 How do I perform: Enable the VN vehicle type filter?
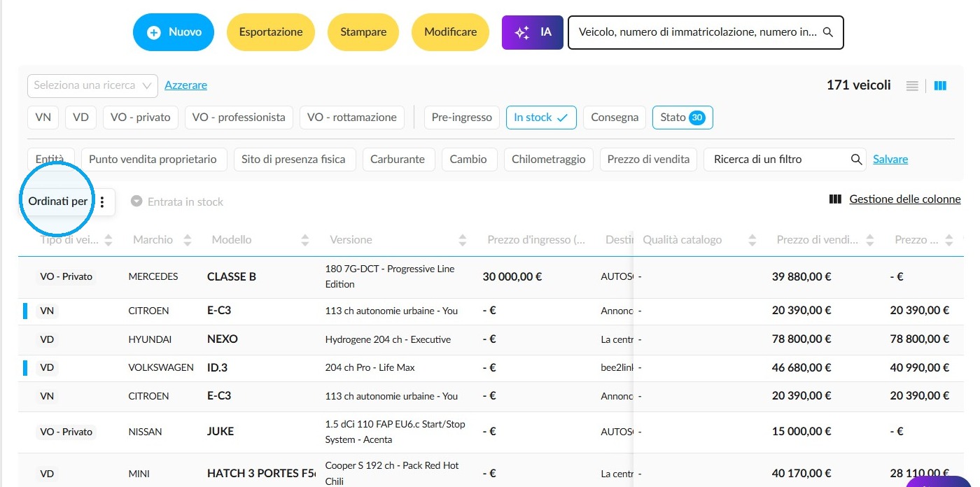43,118
